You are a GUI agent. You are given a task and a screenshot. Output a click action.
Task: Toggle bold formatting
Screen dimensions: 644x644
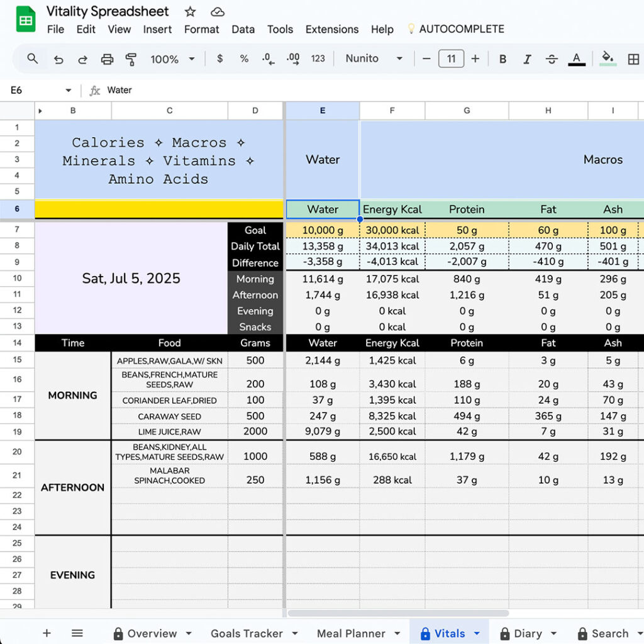tap(502, 59)
